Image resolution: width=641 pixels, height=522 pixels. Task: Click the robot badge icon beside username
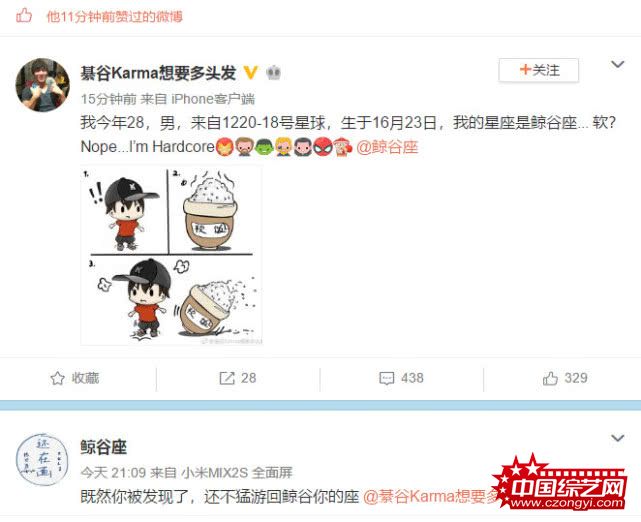click(273, 73)
